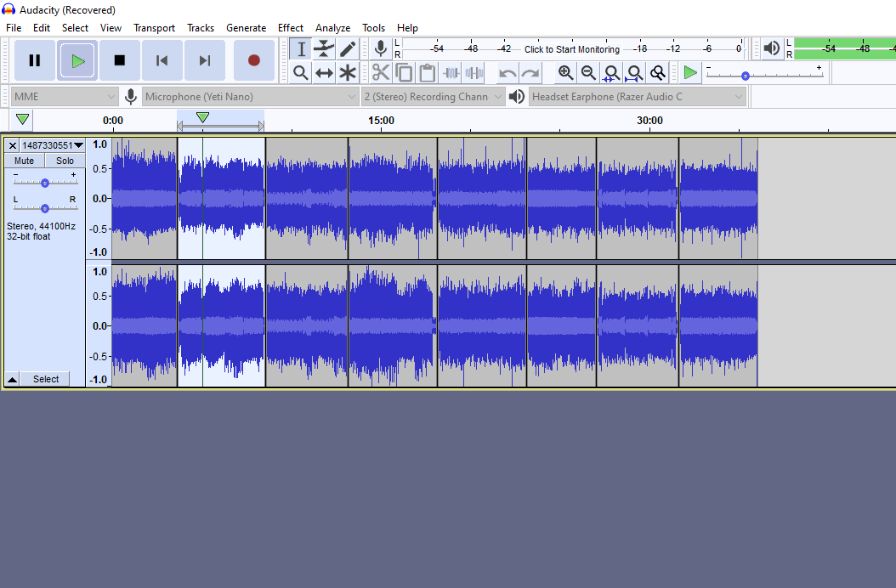Click the timeline options green triangle
Screen dimensions: 896x588
pyautogui.click(x=22, y=120)
